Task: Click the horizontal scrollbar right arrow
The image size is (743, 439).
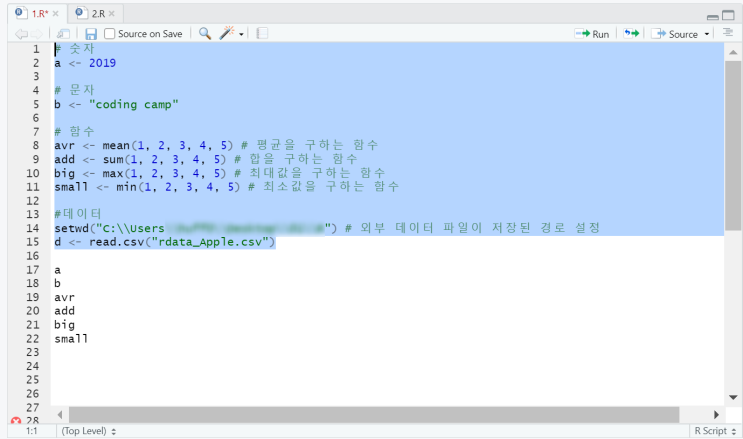Action: pos(716,415)
